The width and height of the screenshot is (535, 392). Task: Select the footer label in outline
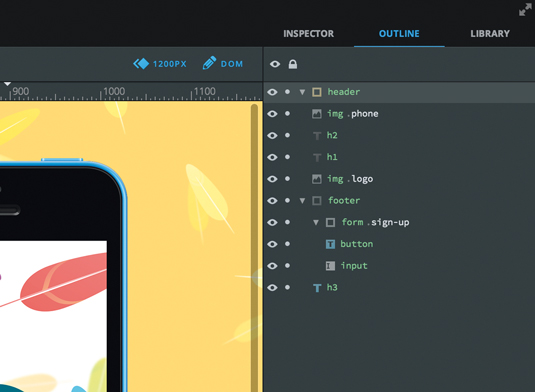[344, 200]
